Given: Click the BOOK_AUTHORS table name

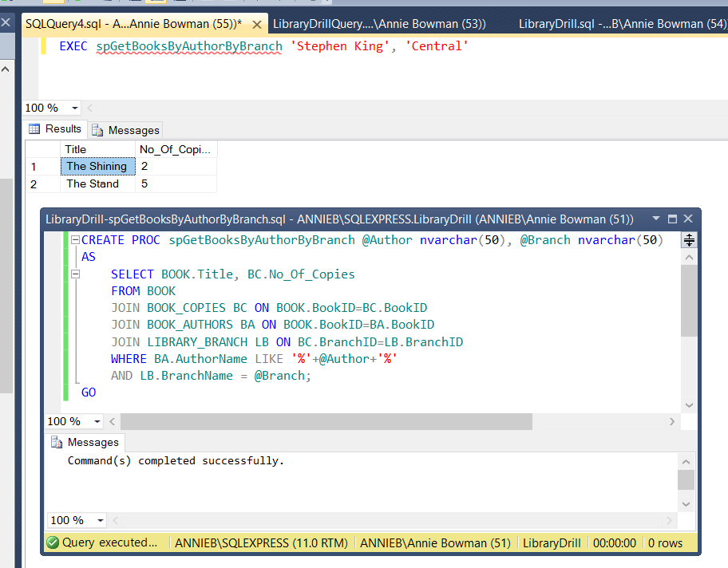Looking at the screenshot, I should tap(190, 325).
